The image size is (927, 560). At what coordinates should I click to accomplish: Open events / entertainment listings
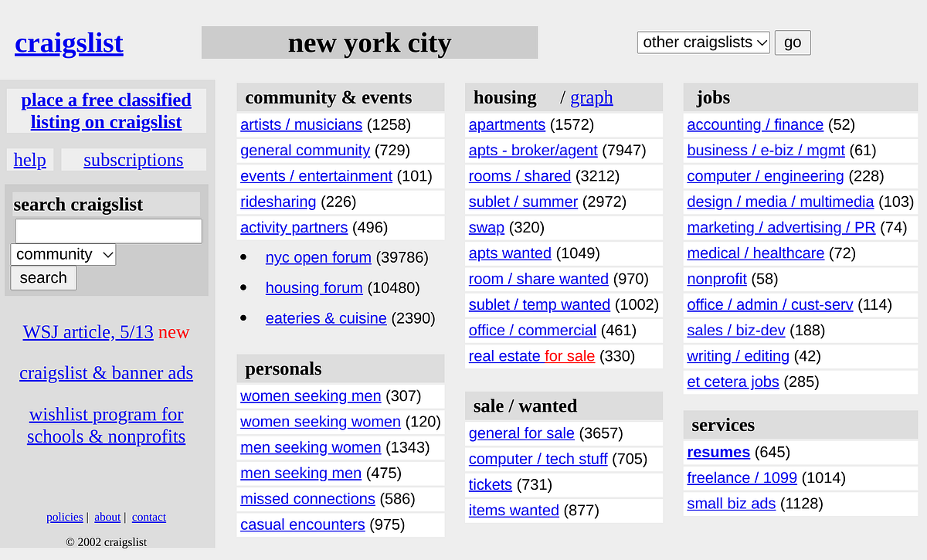click(316, 175)
